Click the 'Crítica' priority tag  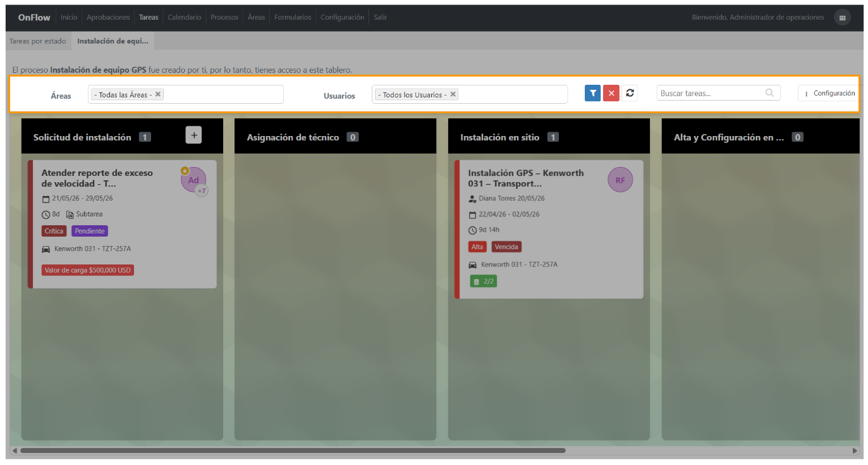click(x=54, y=231)
